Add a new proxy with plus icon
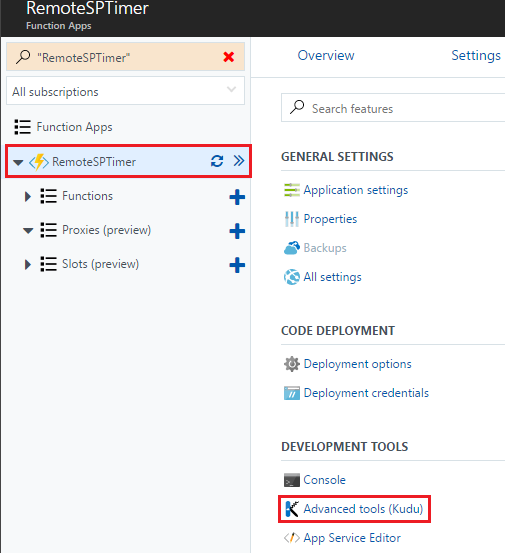This screenshot has height=553, width=505. (x=237, y=231)
